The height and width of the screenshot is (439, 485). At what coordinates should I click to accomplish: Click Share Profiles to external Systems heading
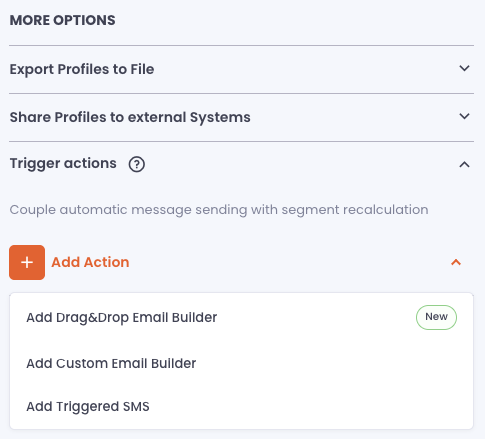pyautogui.click(x=130, y=117)
